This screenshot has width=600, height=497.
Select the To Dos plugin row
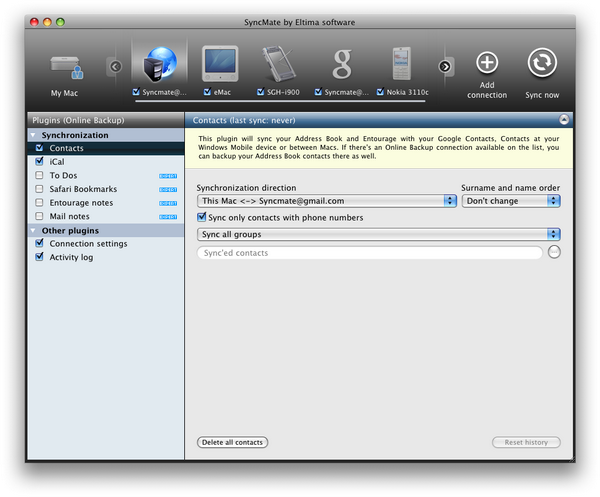[x=106, y=175]
